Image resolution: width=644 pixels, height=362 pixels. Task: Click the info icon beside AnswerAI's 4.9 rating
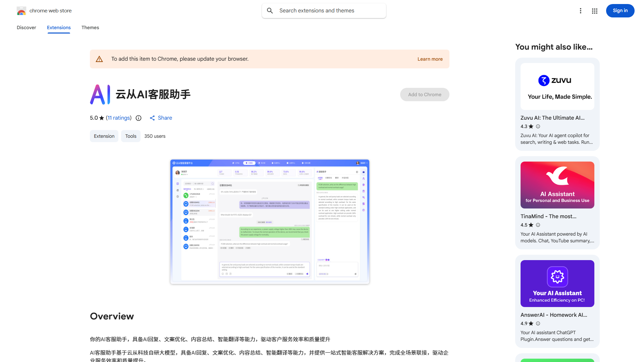538,323
